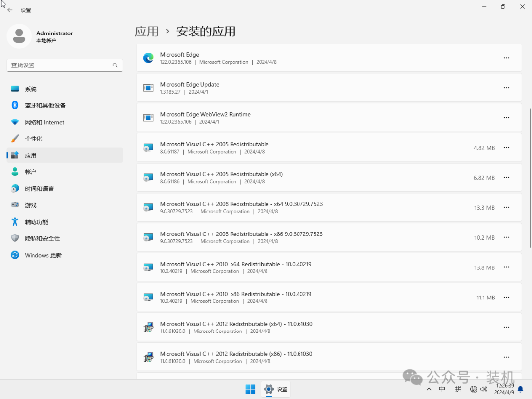Click the 网络和 Internet sidebar icon
Viewport: 532px width, 399px height.
click(x=14, y=122)
